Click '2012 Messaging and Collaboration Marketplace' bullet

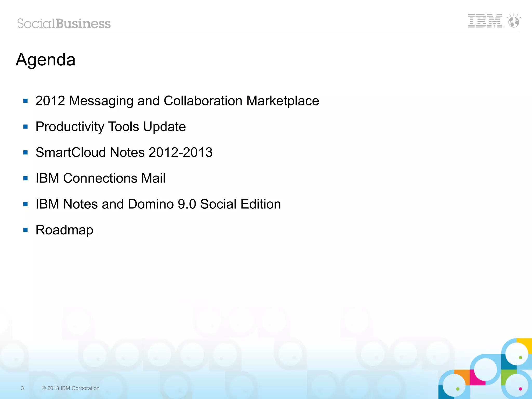pyautogui.click(x=177, y=101)
